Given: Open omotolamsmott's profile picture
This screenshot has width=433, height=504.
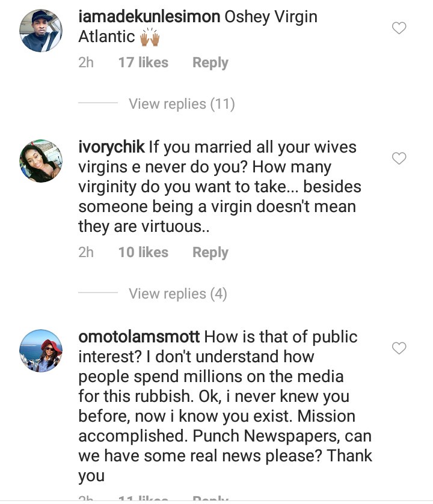Looking at the screenshot, I should [41, 350].
